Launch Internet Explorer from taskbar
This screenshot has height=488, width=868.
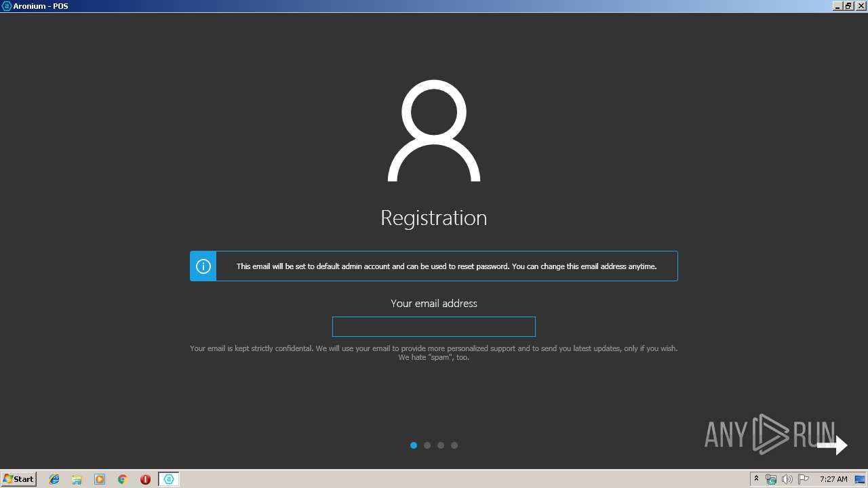[54, 479]
